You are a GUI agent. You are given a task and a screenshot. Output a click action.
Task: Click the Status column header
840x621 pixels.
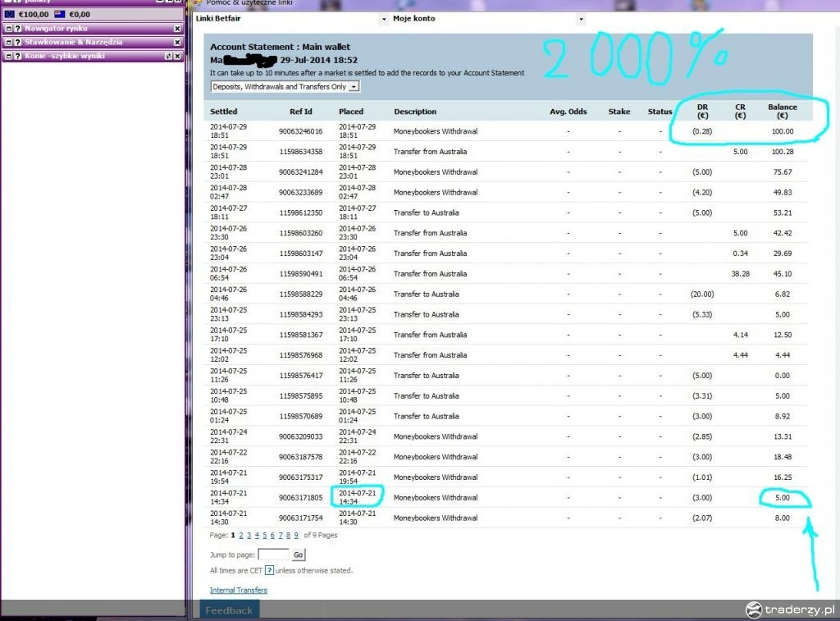[x=660, y=112]
